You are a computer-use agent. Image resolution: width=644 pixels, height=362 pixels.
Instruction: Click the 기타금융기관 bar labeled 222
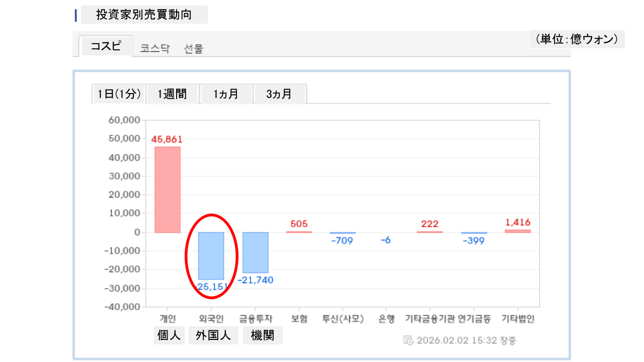point(430,232)
